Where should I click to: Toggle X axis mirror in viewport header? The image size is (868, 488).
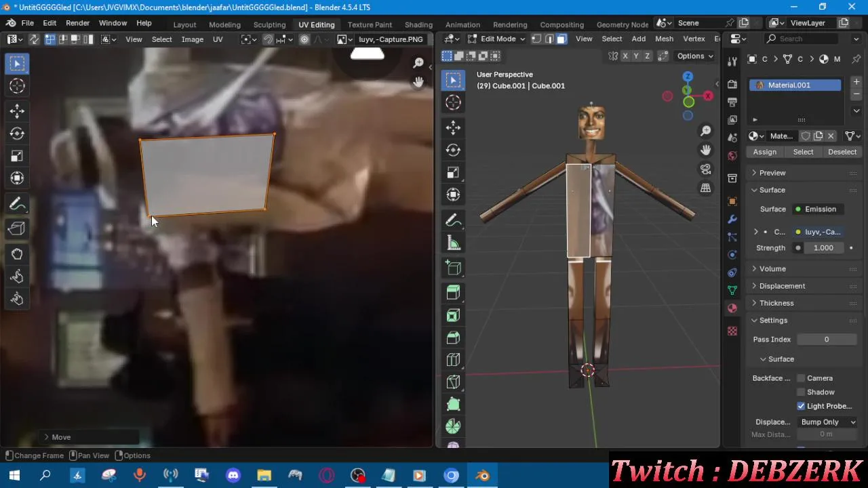(625, 56)
